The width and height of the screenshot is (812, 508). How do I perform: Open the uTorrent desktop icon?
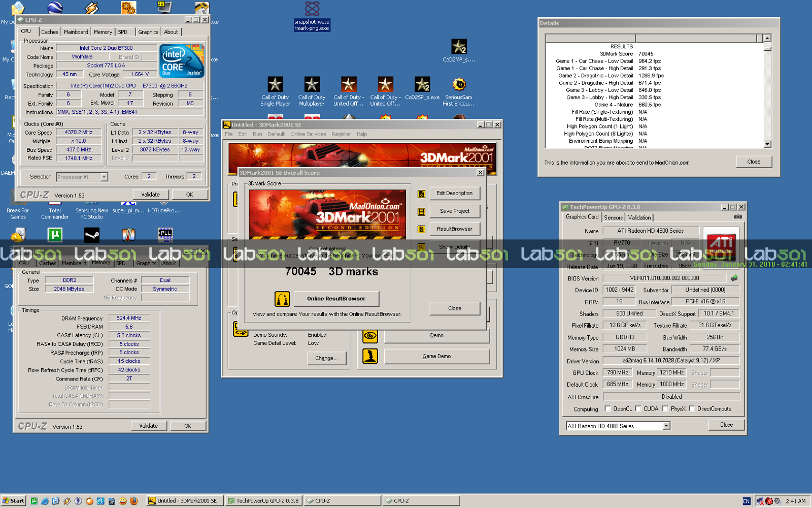point(55,235)
